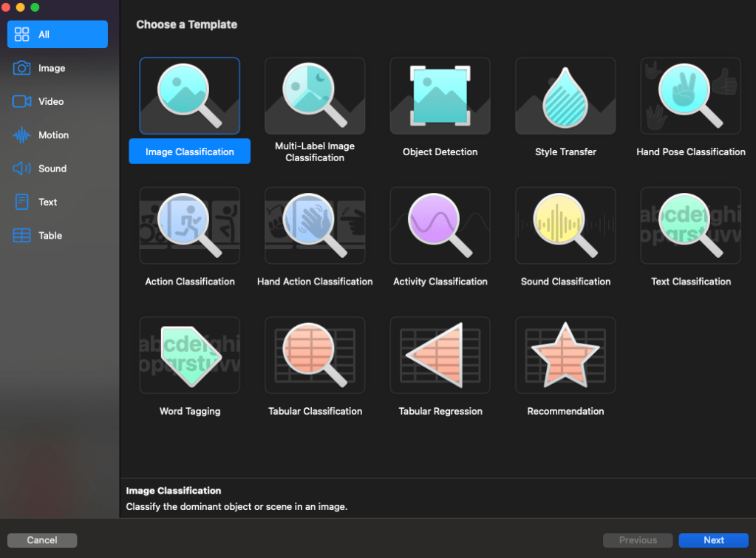Choose the Multi-Label Image Classification template
This screenshot has width=756, height=558.
(x=315, y=96)
